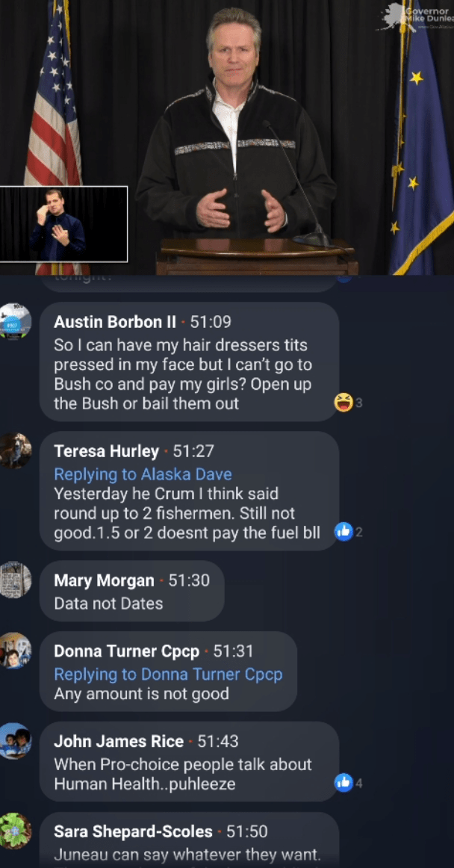Open Donna Turner Cpcp's profile avatar

pyautogui.click(x=16, y=651)
